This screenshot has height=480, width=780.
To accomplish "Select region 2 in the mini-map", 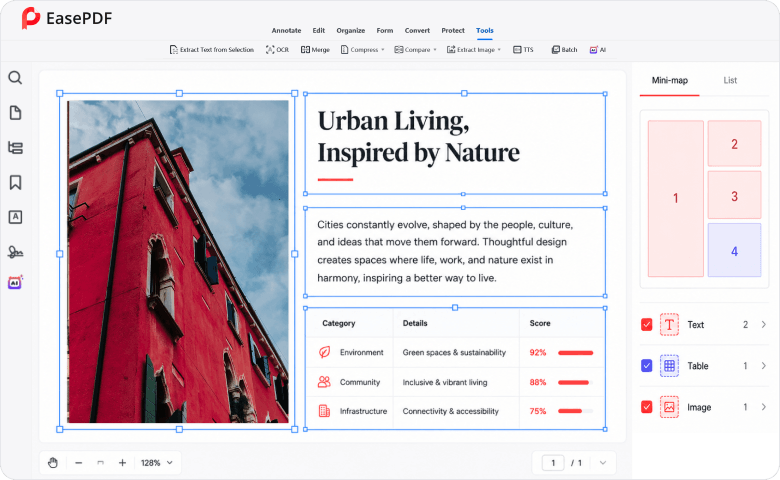I will tap(734, 143).
